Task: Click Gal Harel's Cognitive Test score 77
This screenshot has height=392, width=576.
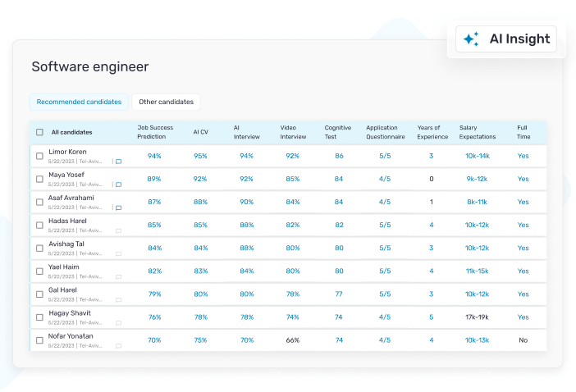Action: coord(339,294)
